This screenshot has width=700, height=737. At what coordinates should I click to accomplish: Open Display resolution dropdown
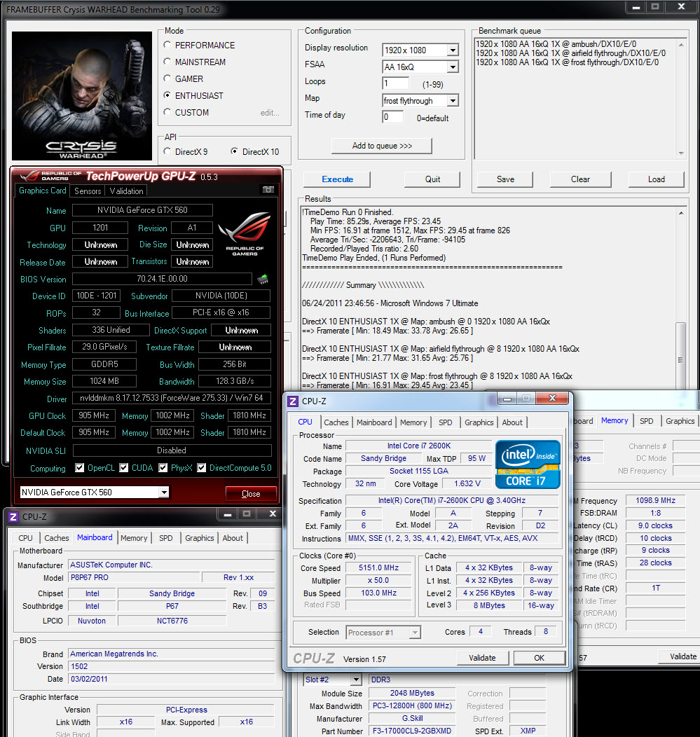453,50
